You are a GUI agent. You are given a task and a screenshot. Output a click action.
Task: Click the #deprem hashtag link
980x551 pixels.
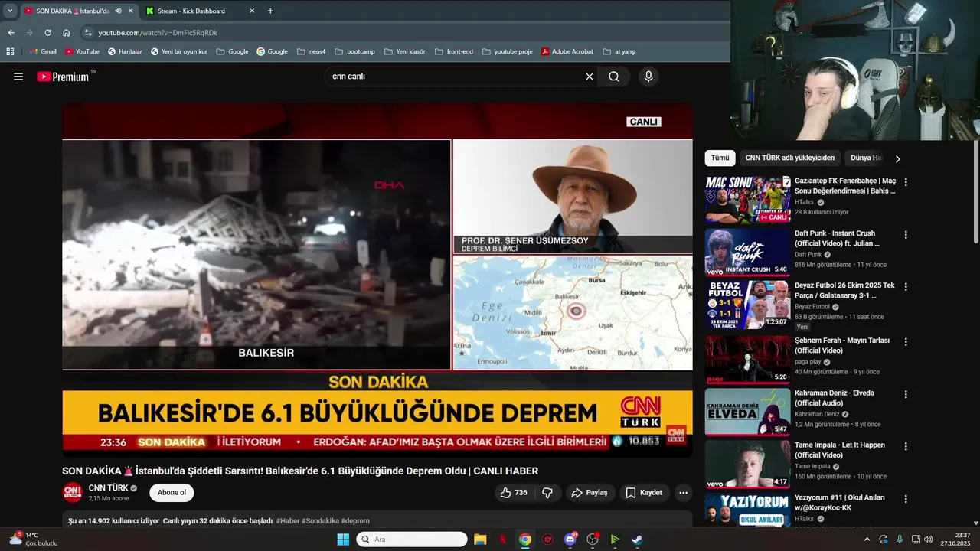coord(355,521)
